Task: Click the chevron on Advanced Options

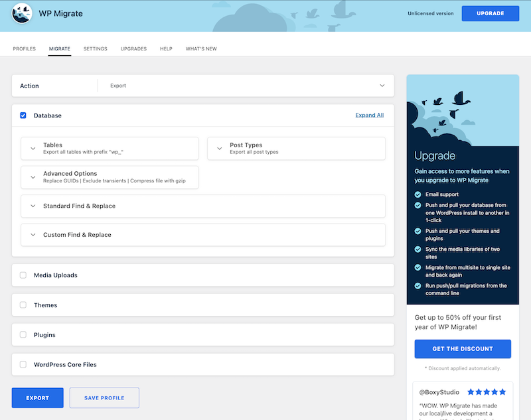Action: 33,177
